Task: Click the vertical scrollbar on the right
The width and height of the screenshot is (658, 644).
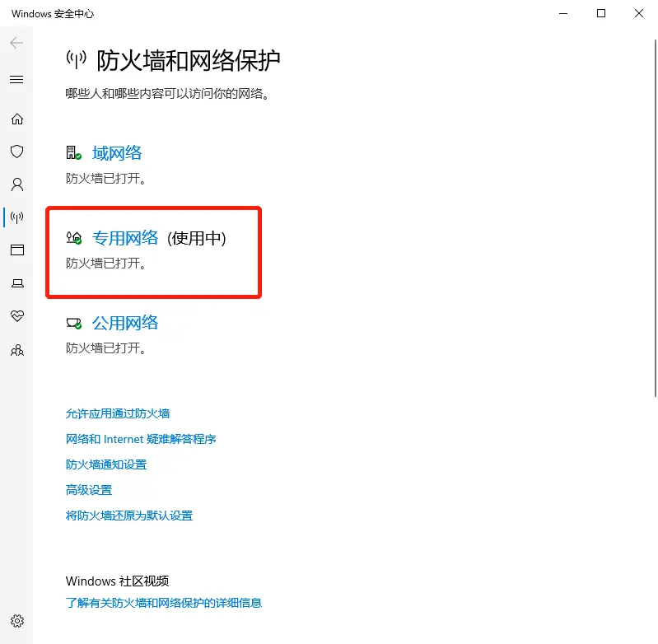Action: pos(656,218)
